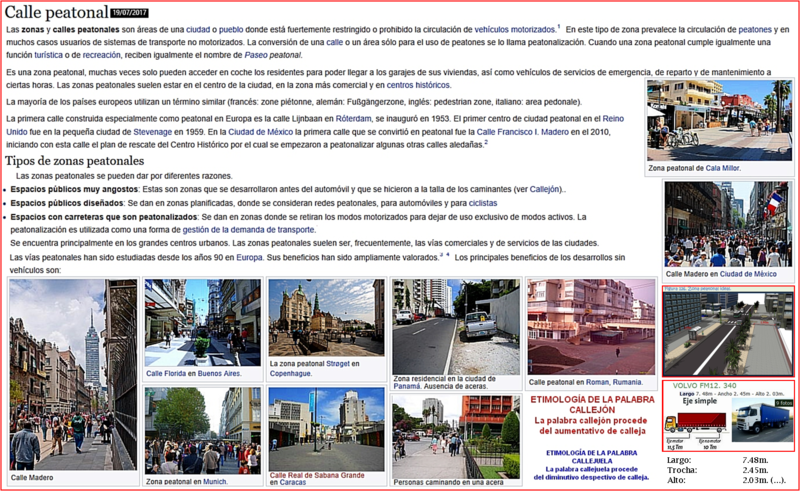Open the 'Caracas' caption link
800x491 pixels.
[293, 482]
